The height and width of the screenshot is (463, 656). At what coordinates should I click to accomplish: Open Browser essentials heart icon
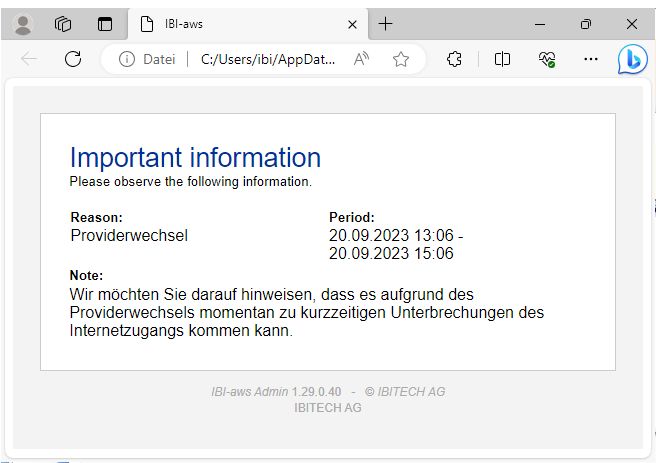pos(546,59)
